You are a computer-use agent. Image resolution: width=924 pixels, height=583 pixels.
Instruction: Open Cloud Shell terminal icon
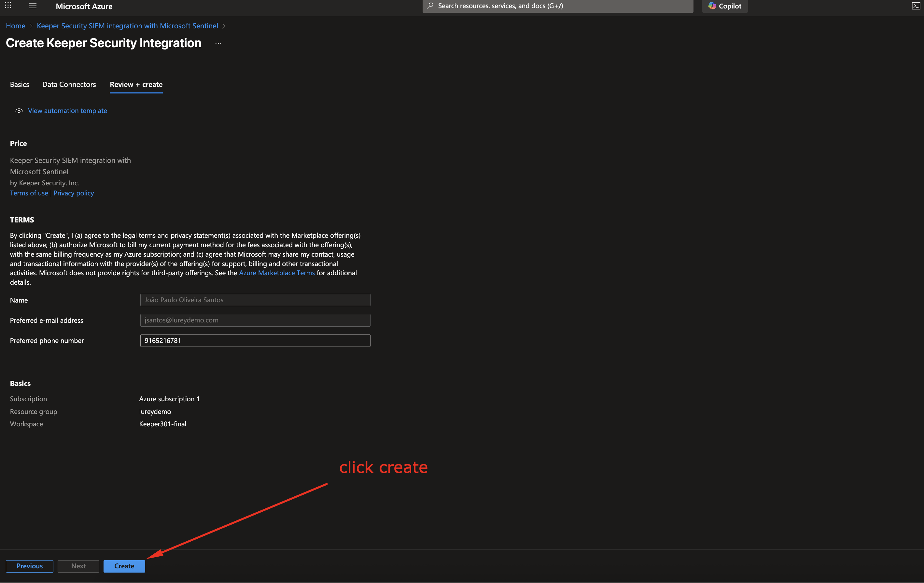pyautogui.click(x=916, y=6)
